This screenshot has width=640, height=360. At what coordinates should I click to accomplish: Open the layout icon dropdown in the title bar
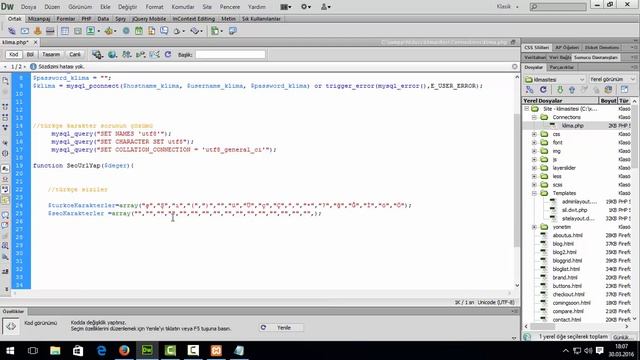coord(286,7)
